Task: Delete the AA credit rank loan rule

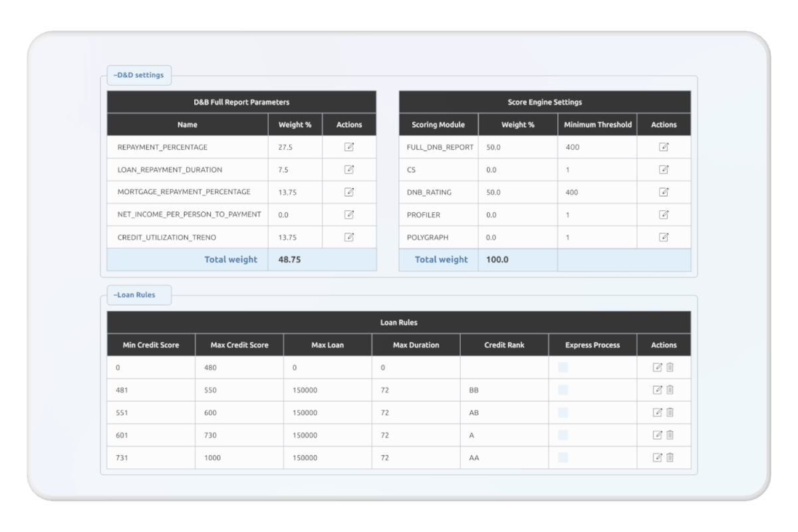Action: pyautogui.click(x=670, y=458)
